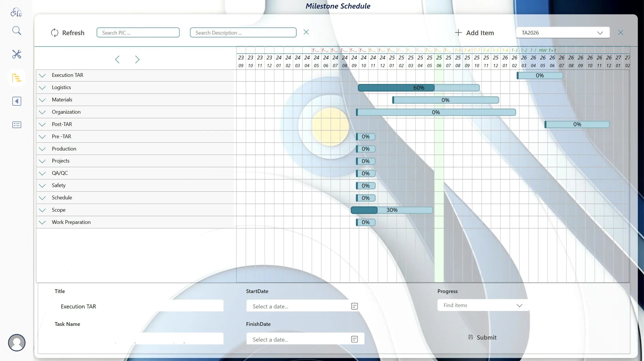Click the Refresh button label
644x361 pixels.
(73, 33)
